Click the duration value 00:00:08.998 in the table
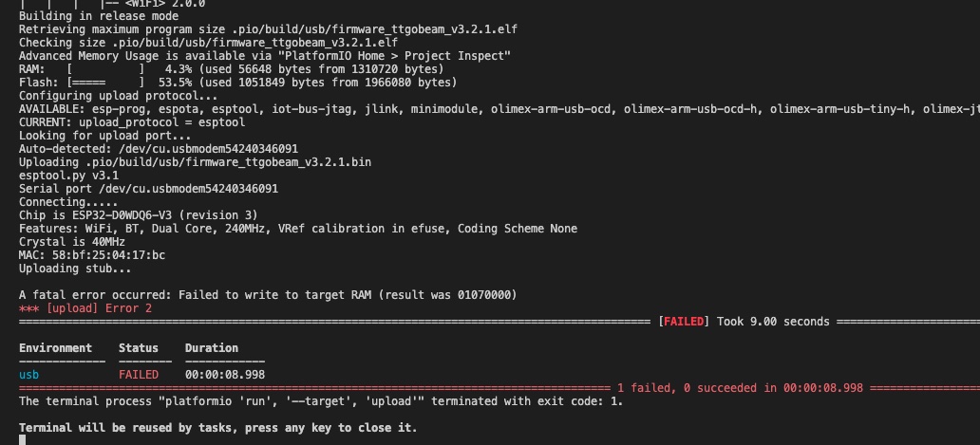Viewport: 980px width, 445px height. point(225,375)
